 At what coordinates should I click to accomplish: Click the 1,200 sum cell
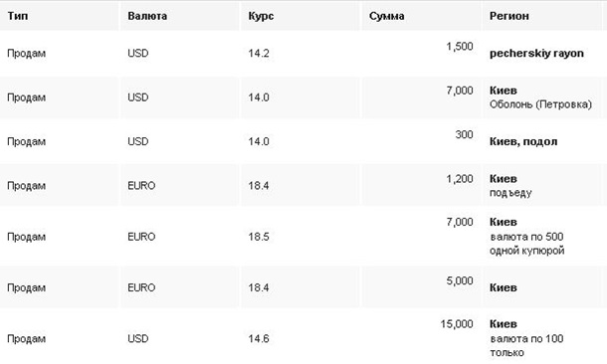coord(460,179)
